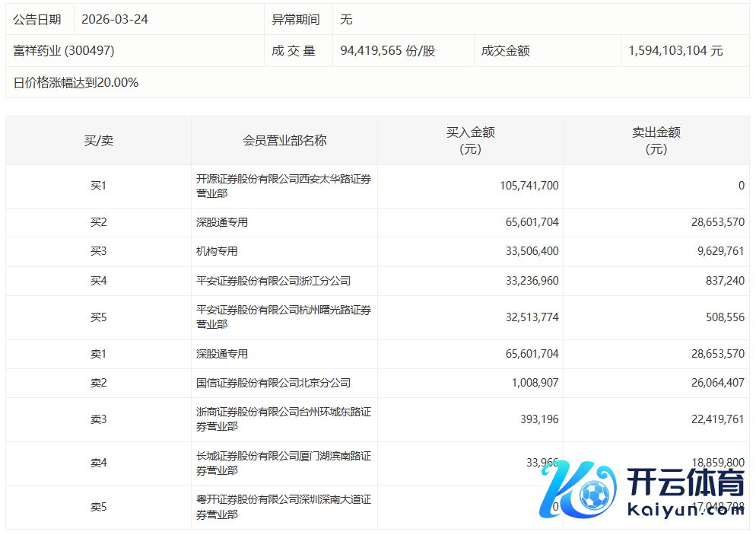Click 浙商证券 台州环城东路证券营业部 entry
The image size is (756, 535).
(283, 419)
